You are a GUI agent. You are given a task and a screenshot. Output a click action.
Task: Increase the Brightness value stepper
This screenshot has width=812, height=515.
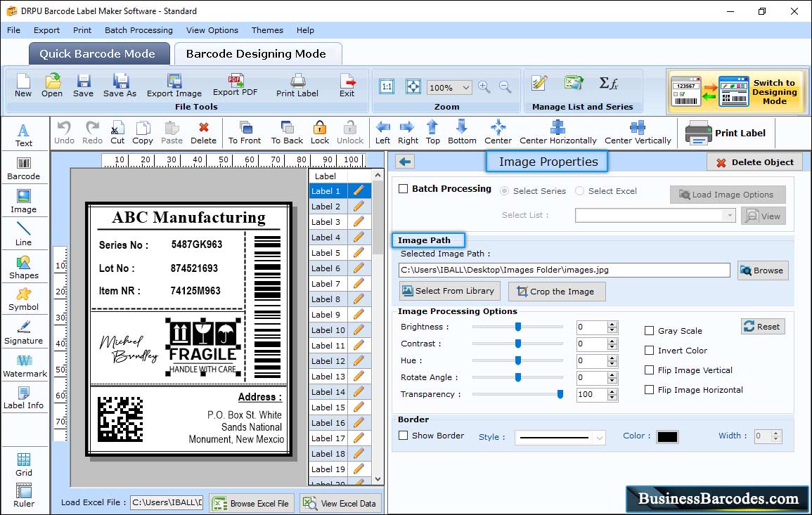pyautogui.click(x=612, y=324)
